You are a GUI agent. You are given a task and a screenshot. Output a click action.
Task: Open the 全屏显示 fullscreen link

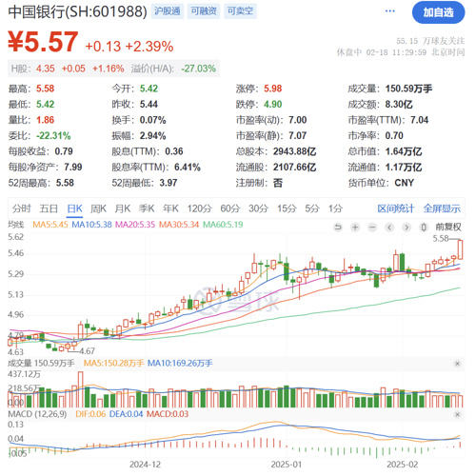[x=442, y=208]
